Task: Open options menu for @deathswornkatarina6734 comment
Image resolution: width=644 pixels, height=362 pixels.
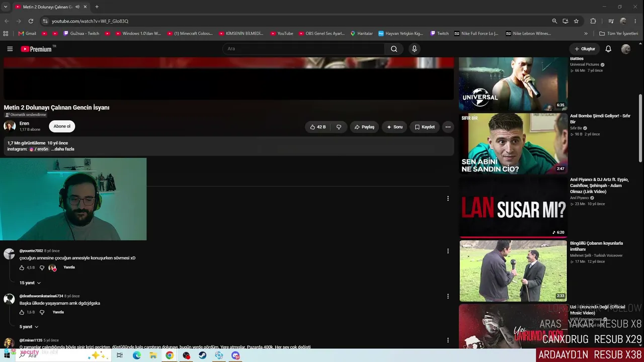Action: tap(448, 296)
